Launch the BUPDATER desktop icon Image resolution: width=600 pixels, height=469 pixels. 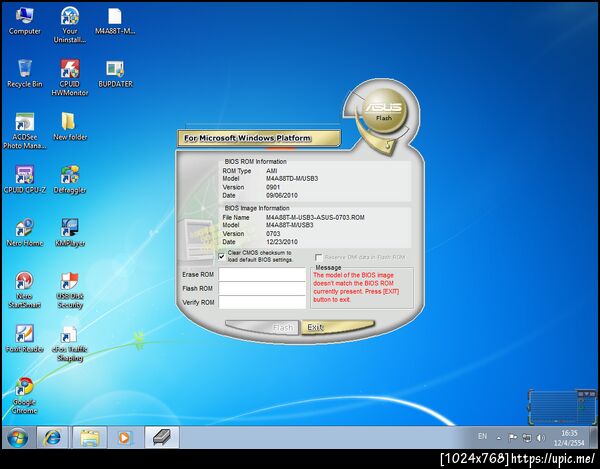click(x=115, y=74)
